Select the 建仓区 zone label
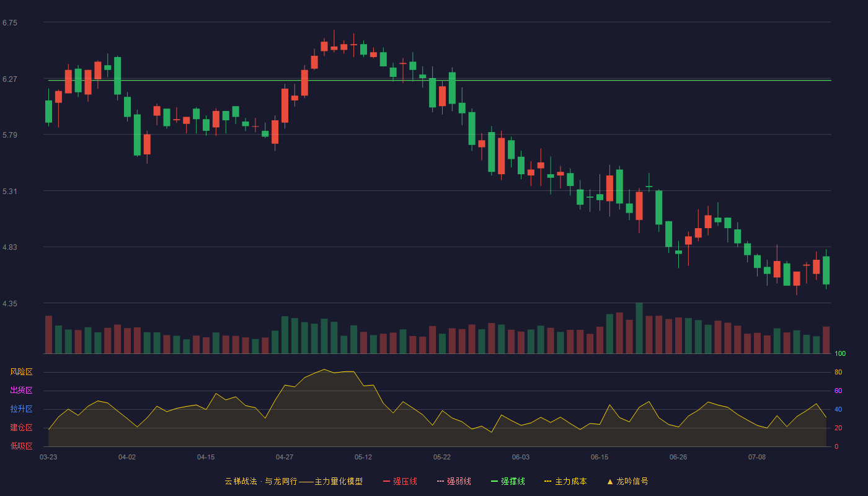 point(21,428)
